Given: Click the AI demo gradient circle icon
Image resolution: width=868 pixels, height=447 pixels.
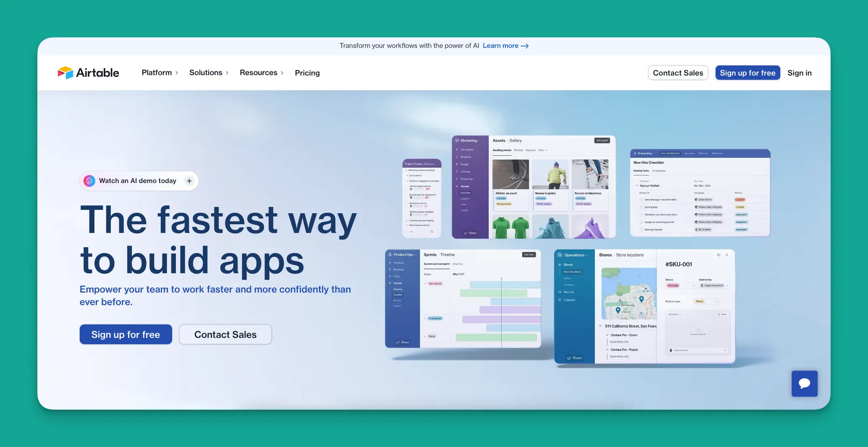Looking at the screenshot, I should (x=89, y=181).
